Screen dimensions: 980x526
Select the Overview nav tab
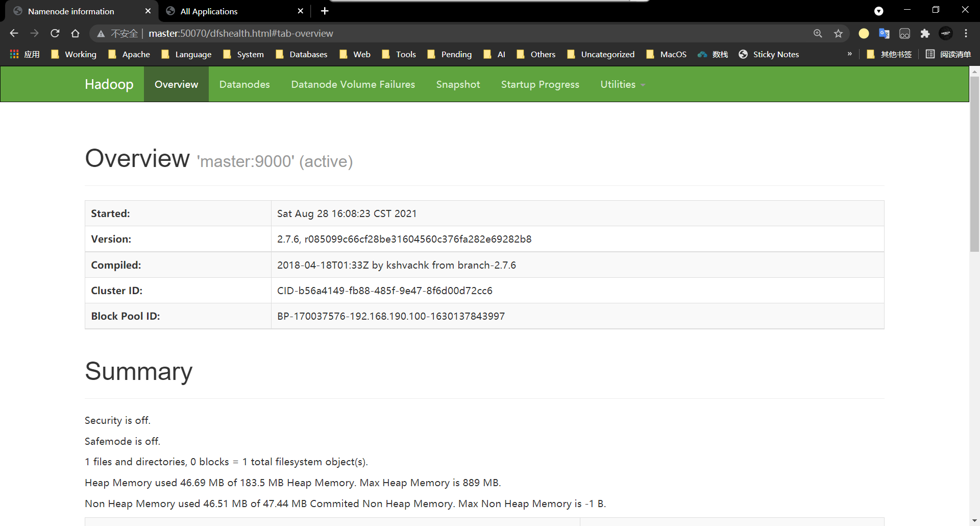coord(176,84)
